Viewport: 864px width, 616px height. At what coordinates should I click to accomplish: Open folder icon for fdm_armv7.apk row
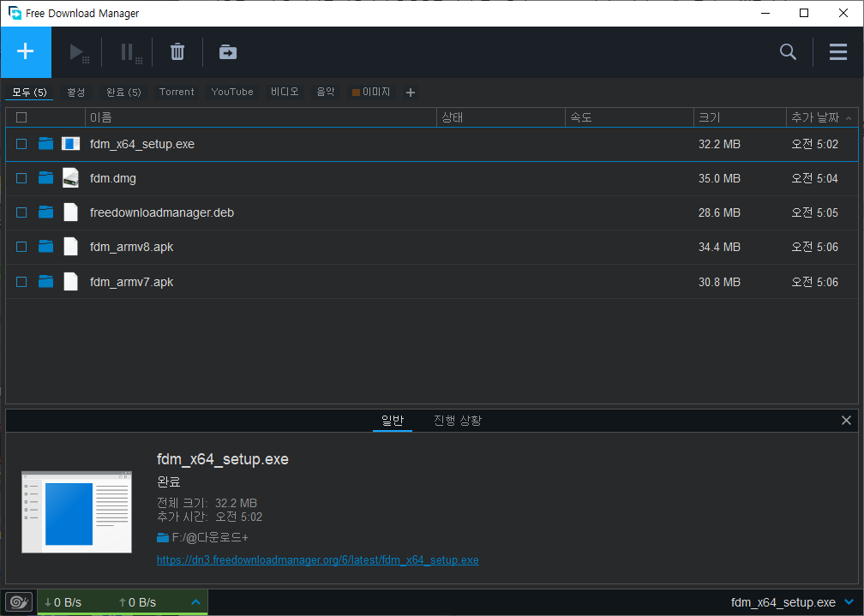[x=46, y=282]
